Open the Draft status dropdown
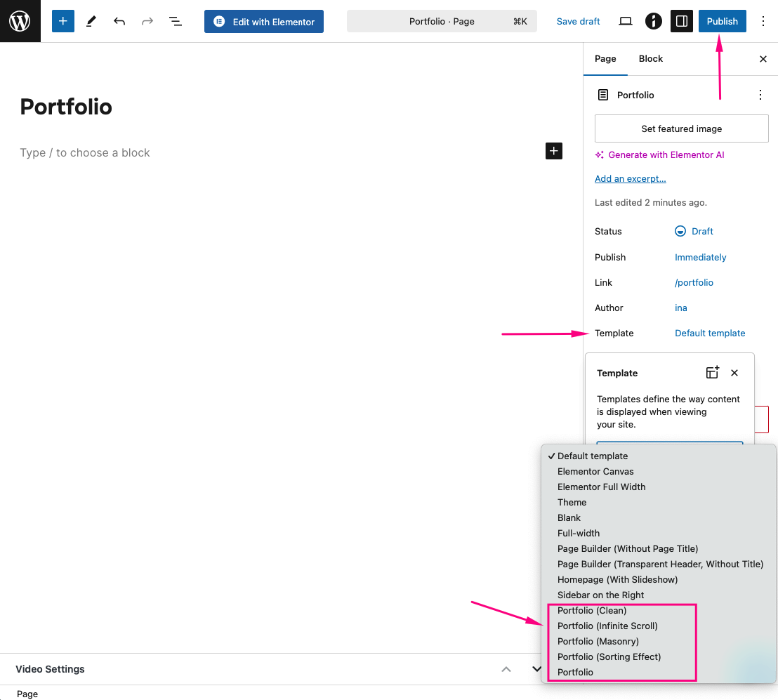The width and height of the screenshot is (778, 700). [x=694, y=231]
